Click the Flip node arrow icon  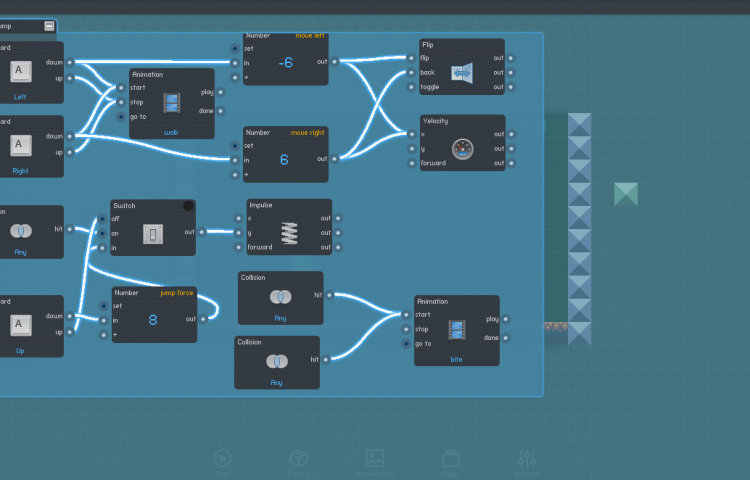[x=462, y=73]
